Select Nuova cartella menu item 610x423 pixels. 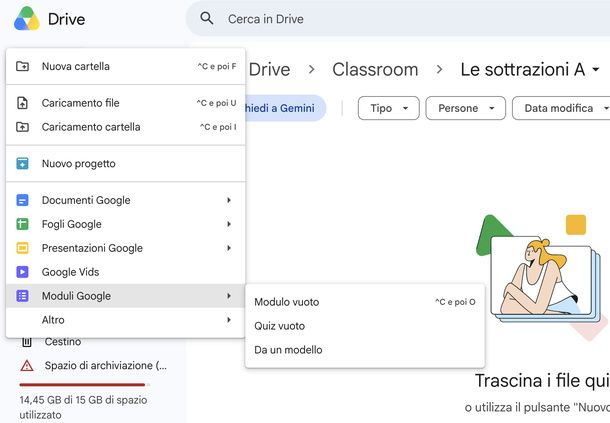pyautogui.click(x=126, y=66)
